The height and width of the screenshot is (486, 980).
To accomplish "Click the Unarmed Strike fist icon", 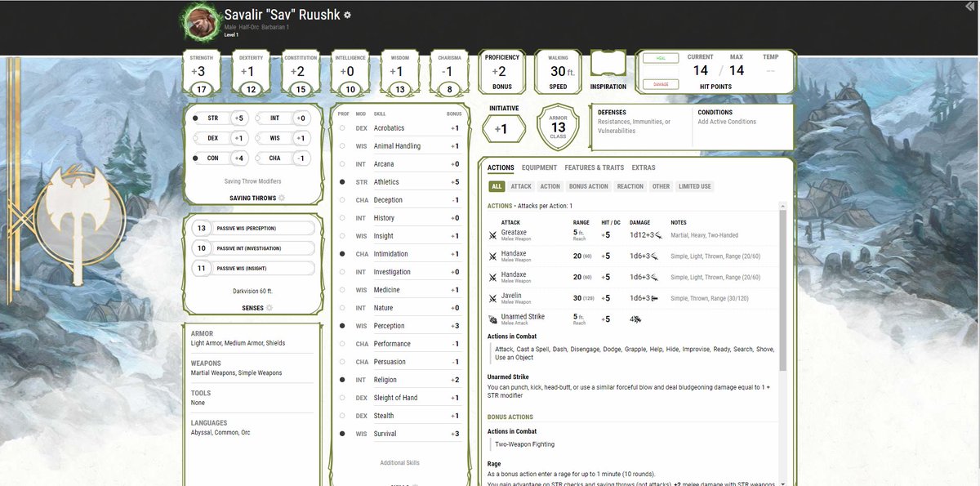I will pos(492,319).
